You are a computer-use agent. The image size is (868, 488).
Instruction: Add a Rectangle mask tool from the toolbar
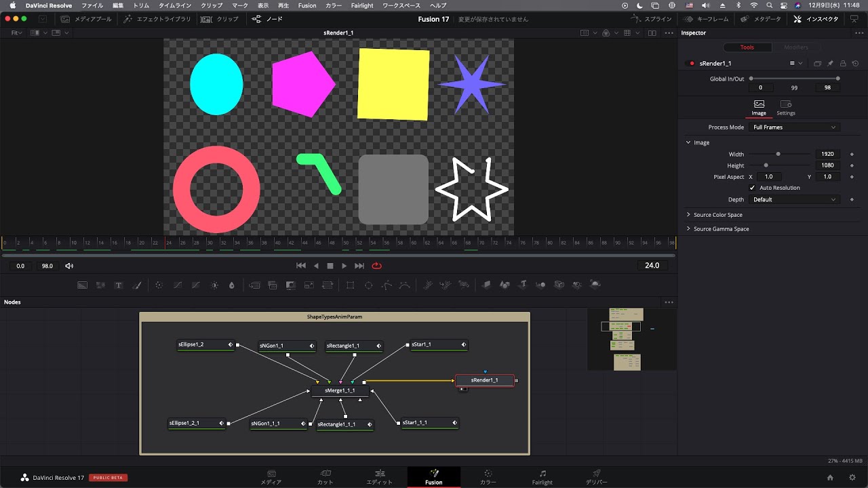point(350,285)
